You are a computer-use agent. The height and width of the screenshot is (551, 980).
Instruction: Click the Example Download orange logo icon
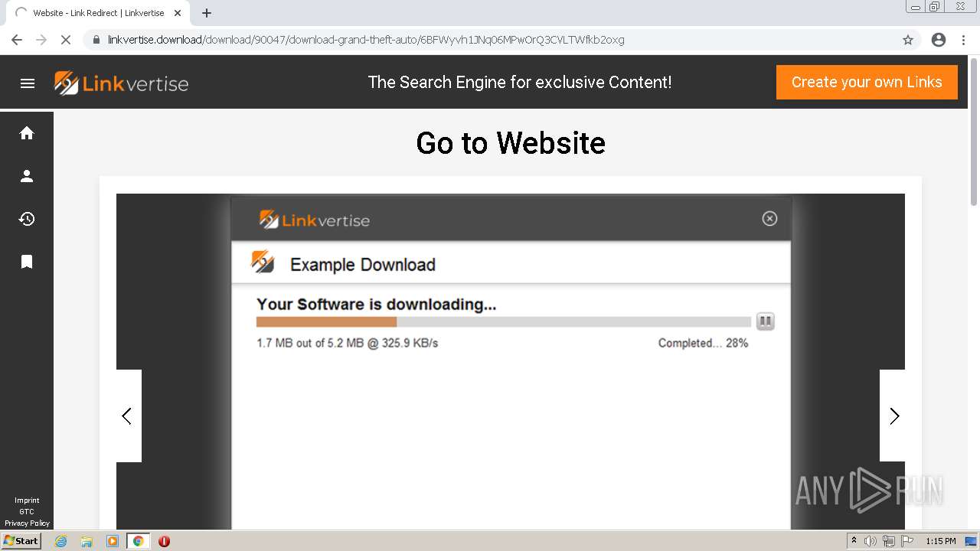(263, 262)
